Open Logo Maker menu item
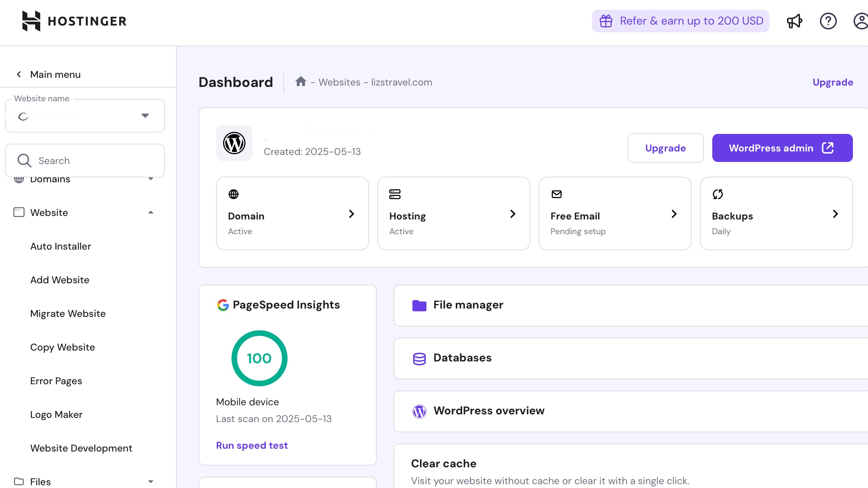 (56, 414)
